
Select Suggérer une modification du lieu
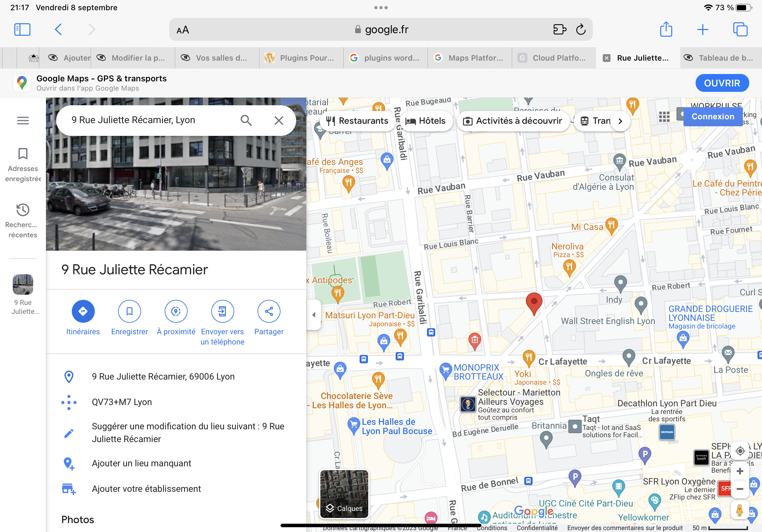176,432
